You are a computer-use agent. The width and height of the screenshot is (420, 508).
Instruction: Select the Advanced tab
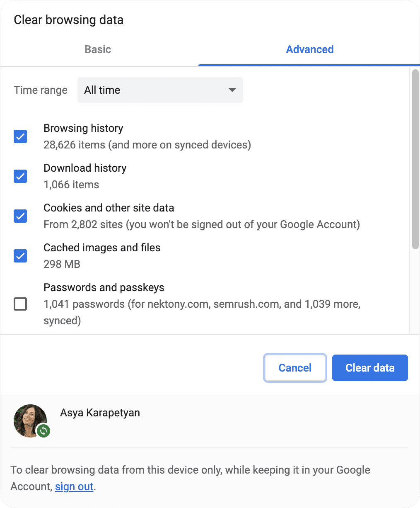(x=309, y=49)
